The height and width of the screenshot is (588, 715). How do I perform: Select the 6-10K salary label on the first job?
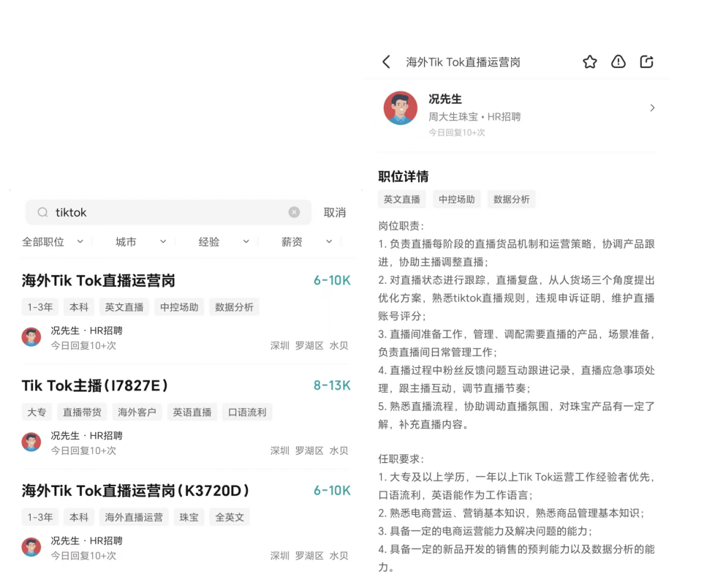332,279
